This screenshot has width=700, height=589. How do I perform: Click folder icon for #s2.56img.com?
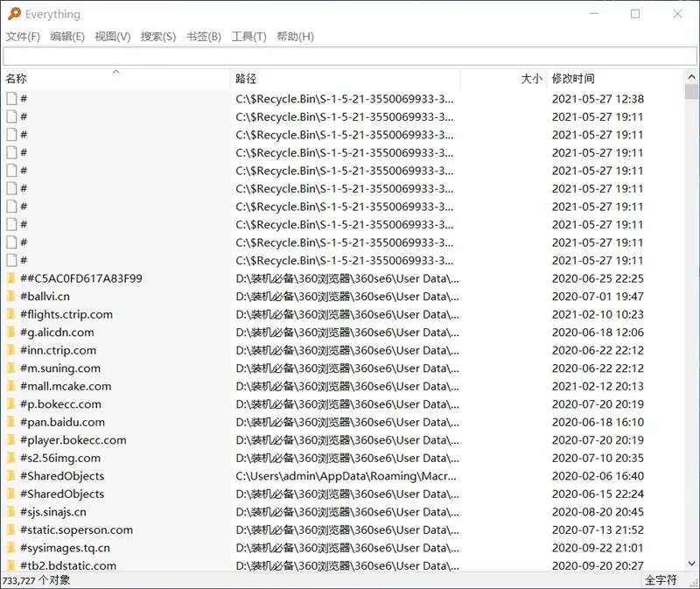click(11, 459)
